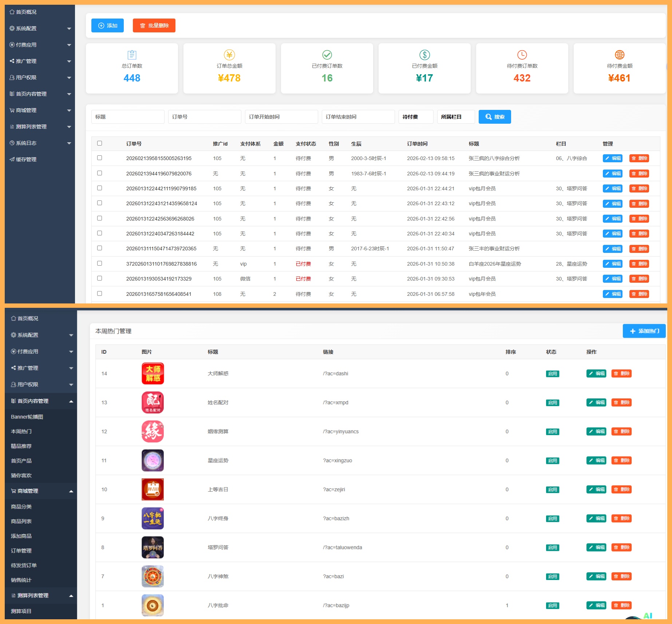Expand 付费应用 in top sidebar
The height and width of the screenshot is (624, 672).
pos(40,45)
